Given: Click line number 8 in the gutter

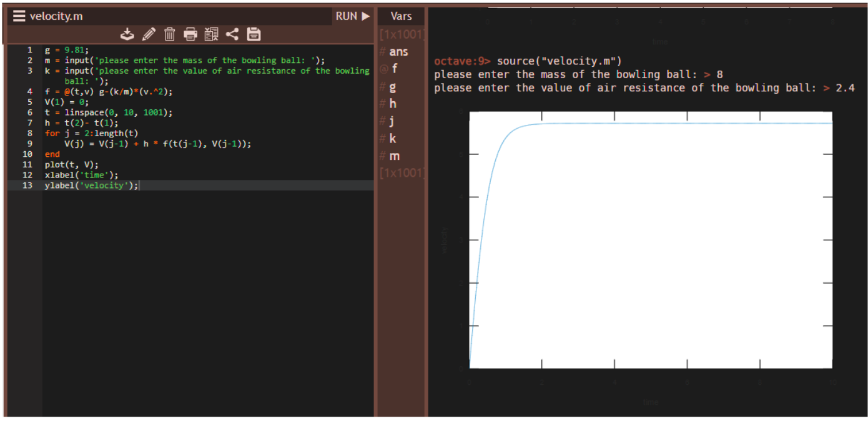Looking at the screenshot, I should [x=29, y=133].
